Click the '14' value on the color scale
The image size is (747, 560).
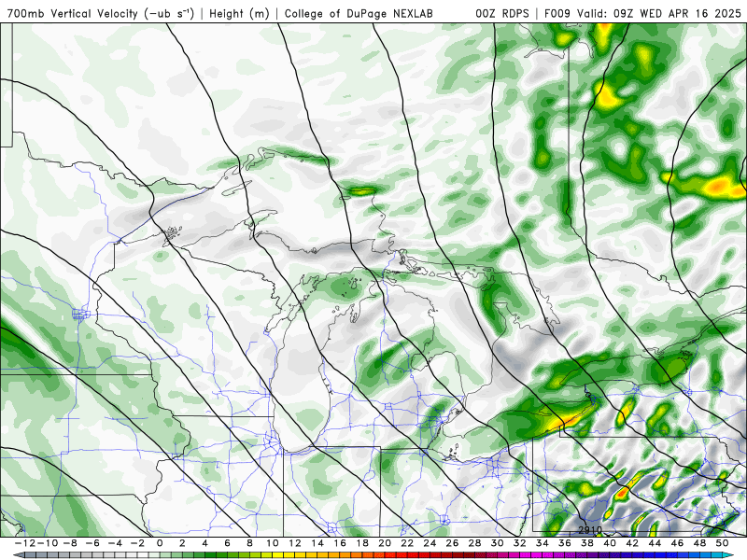[317, 543]
